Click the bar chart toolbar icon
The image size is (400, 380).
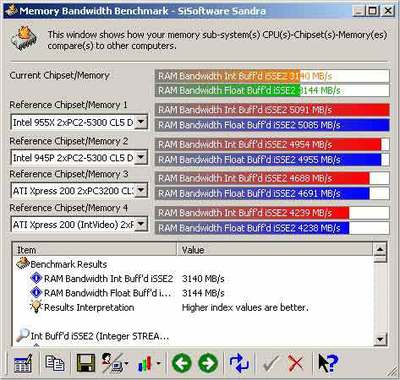[x=145, y=364]
